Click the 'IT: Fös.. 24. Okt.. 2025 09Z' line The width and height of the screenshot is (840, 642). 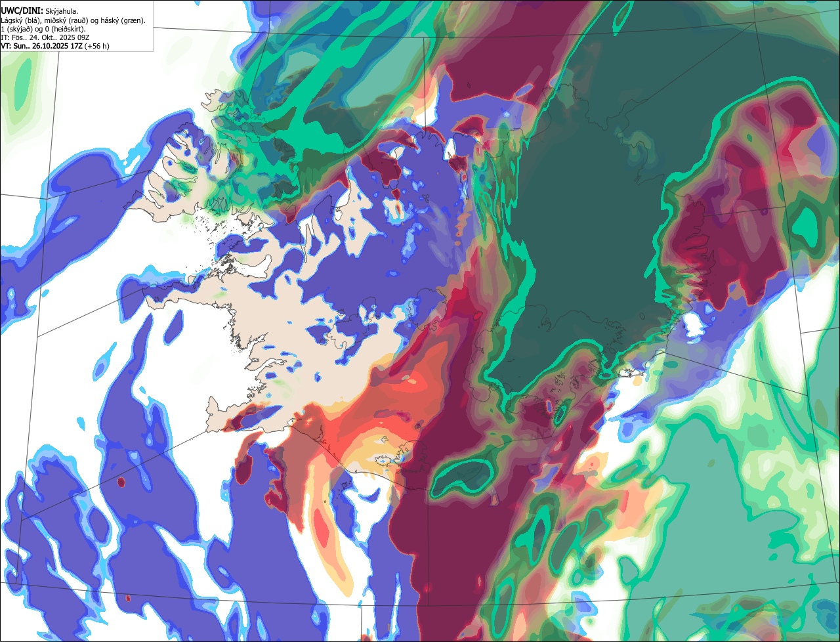pos(45,37)
